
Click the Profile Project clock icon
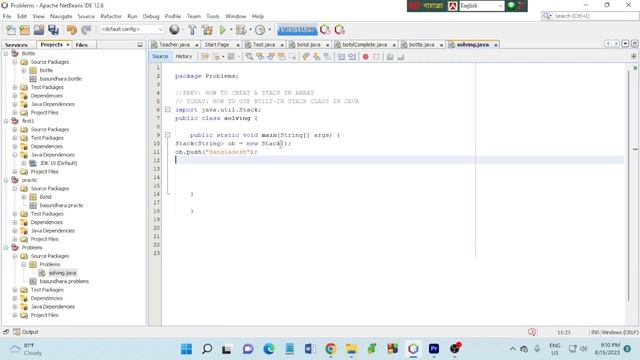click(260, 30)
